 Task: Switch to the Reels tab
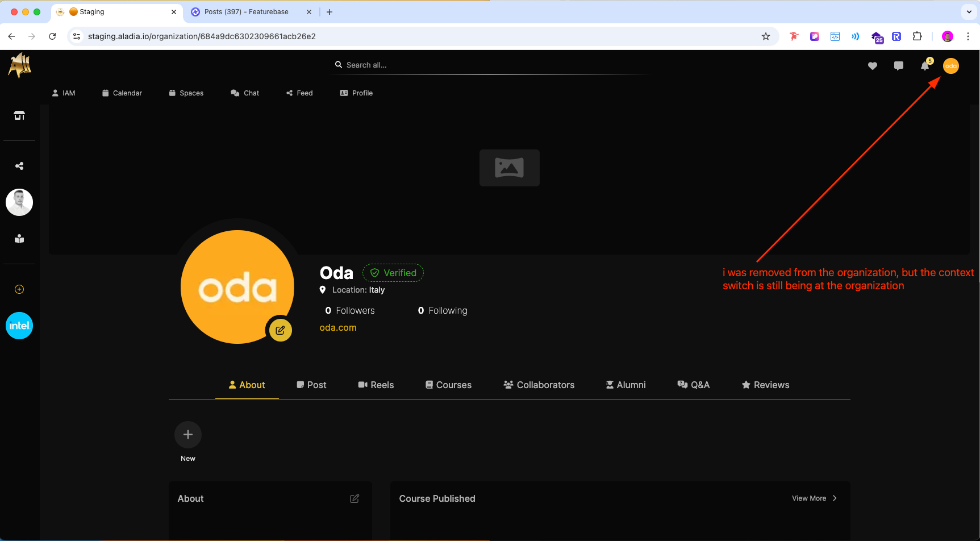coord(376,385)
